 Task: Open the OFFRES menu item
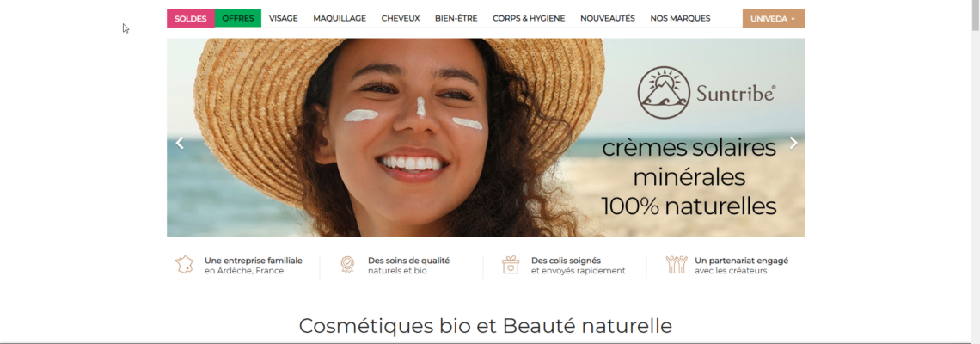(237, 19)
